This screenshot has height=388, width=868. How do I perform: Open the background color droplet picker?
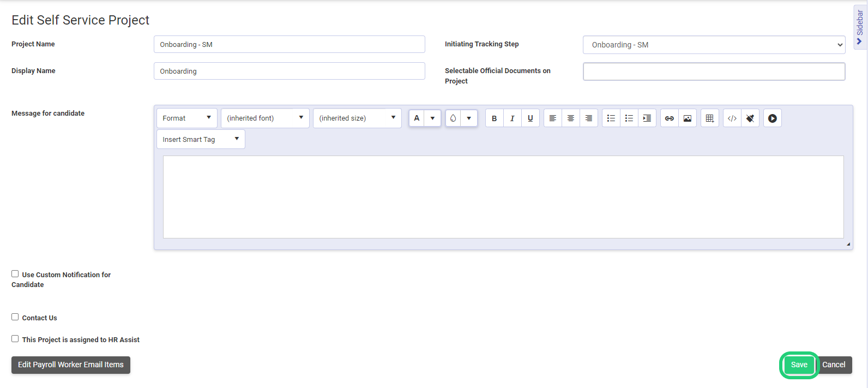click(453, 118)
